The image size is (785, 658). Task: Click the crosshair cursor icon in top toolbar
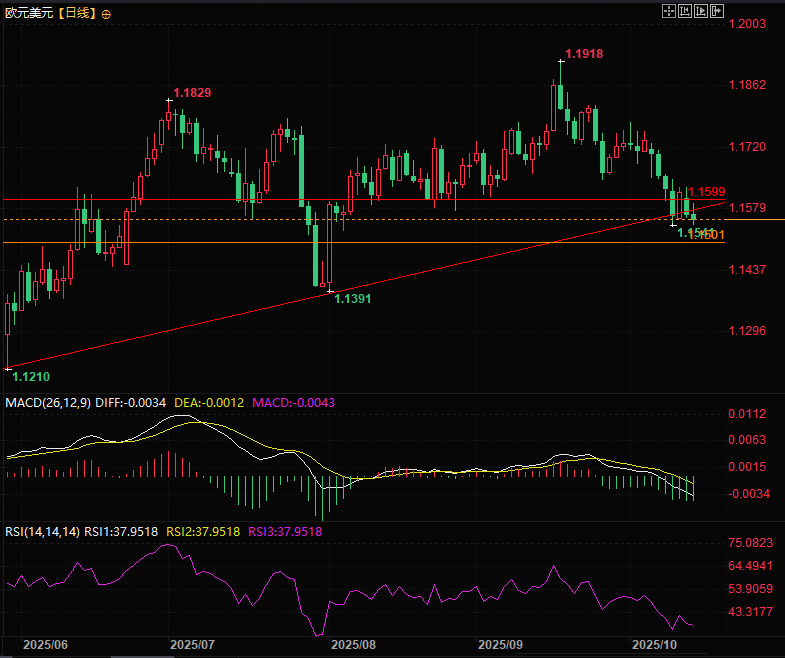(670, 11)
